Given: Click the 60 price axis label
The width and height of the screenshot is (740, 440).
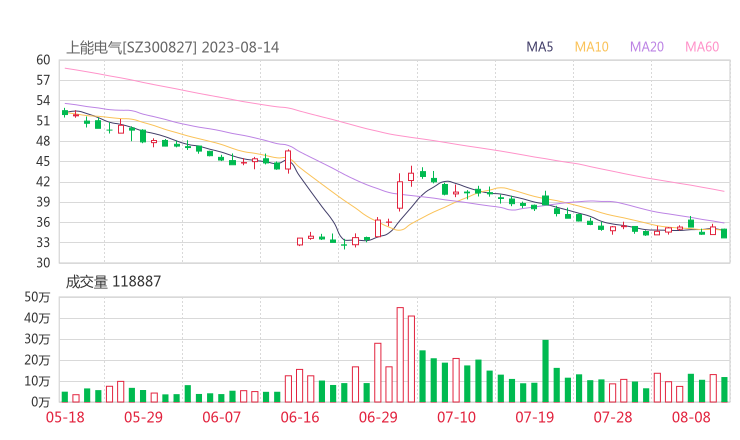Looking at the screenshot, I should [x=43, y=60].
